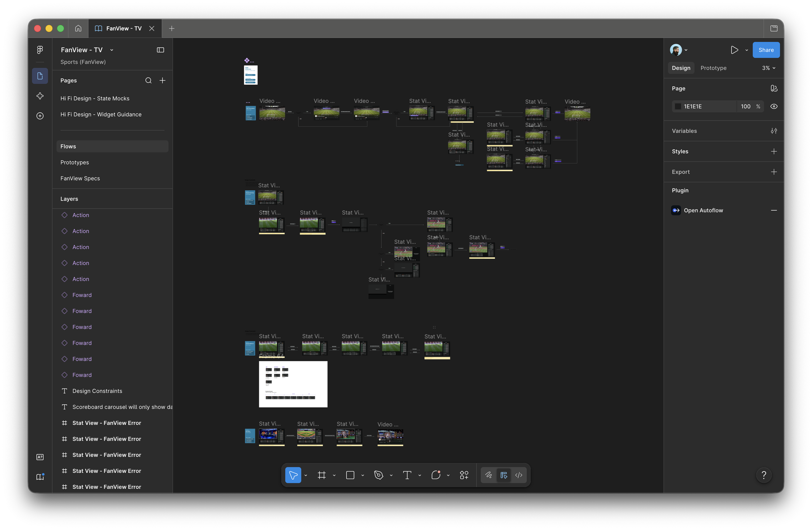Collapse the Autoflow plugin row

point(774,210)
